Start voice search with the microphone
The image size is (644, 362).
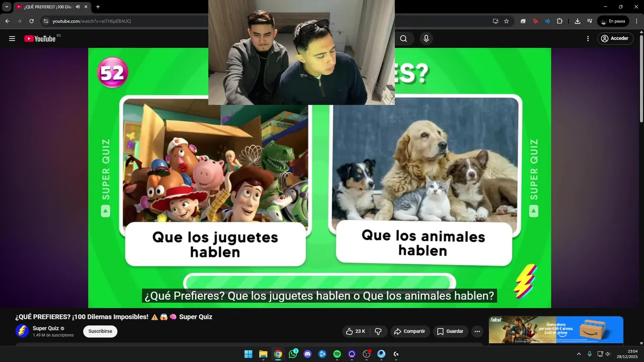(426, 39)
